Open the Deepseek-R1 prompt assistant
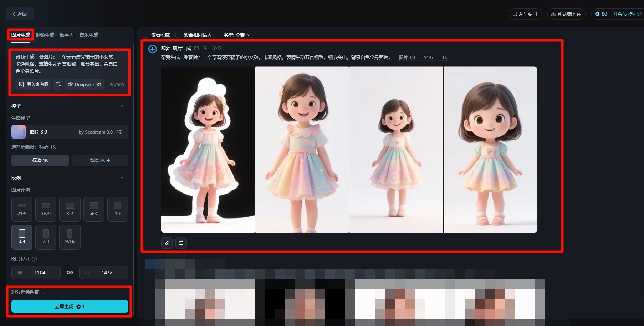The width and height of the screenshot is (644, 326). [x=84, y=84]
